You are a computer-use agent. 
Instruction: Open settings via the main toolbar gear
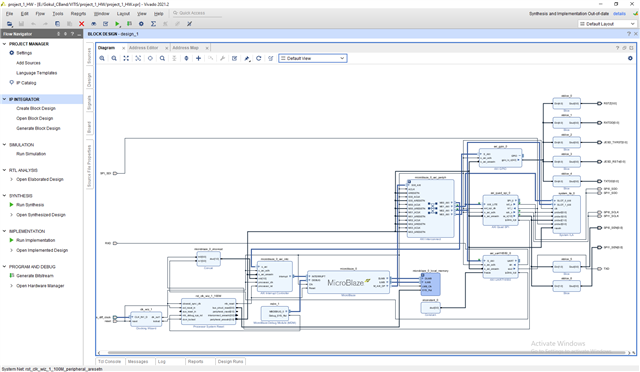pos(141,24)
